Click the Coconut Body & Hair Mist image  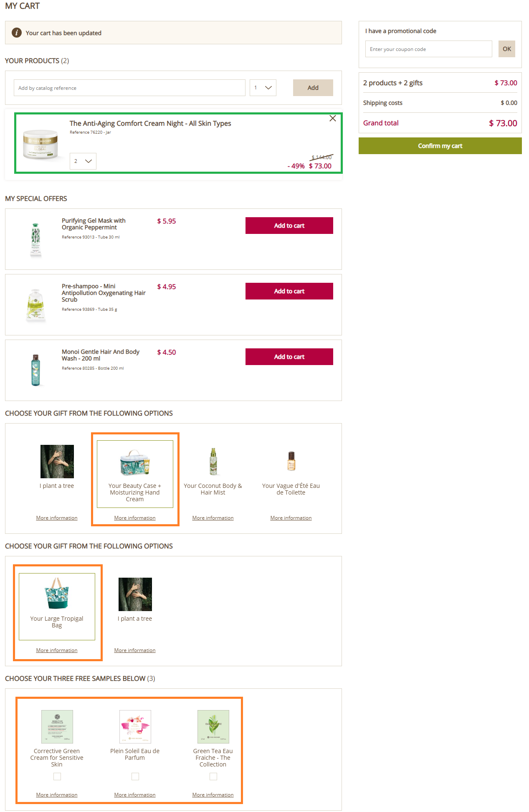pos(213,462)
